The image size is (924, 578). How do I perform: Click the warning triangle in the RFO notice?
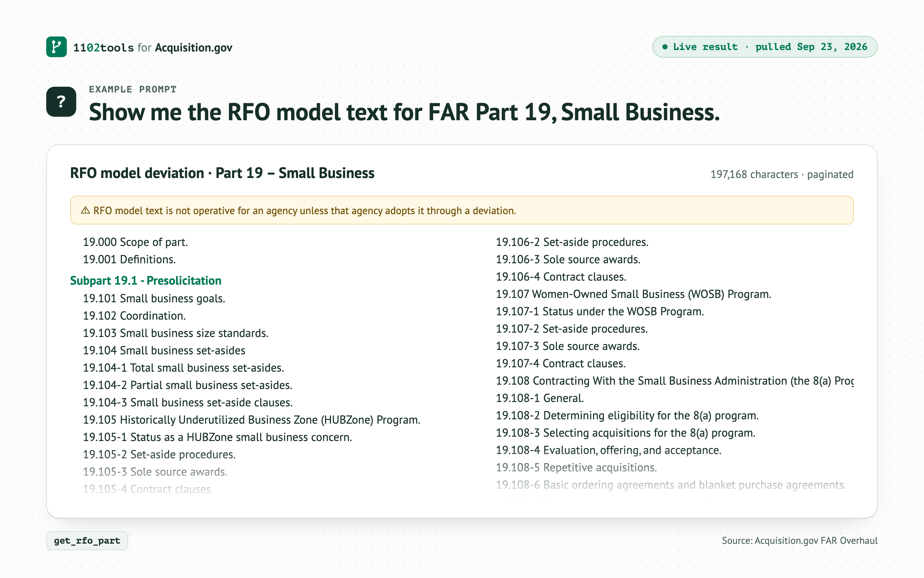pos(85,211)
